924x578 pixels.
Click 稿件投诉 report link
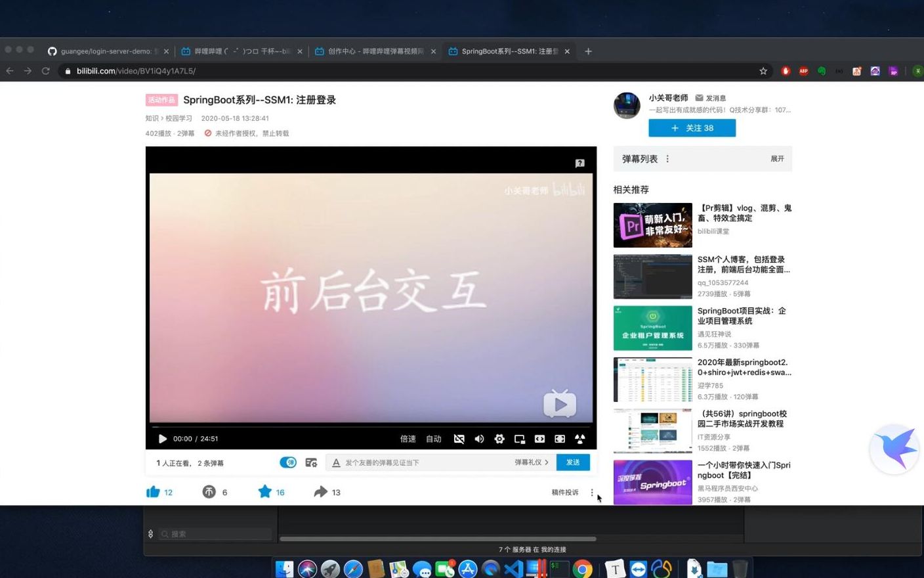click(x=565, y=492)
